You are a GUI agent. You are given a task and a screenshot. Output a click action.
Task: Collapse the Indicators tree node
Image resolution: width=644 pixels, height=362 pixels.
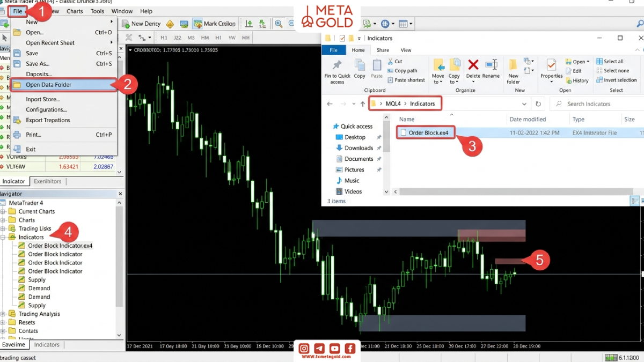3,237
